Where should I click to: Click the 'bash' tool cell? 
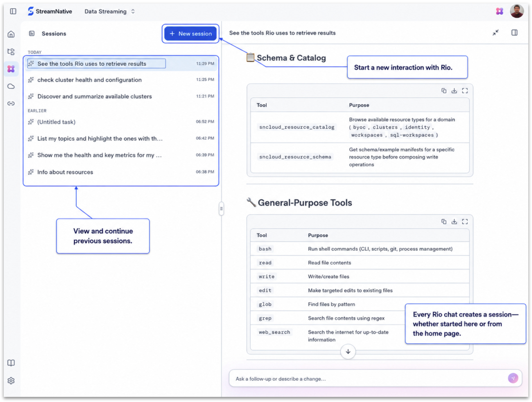click(x=265, y=249)
